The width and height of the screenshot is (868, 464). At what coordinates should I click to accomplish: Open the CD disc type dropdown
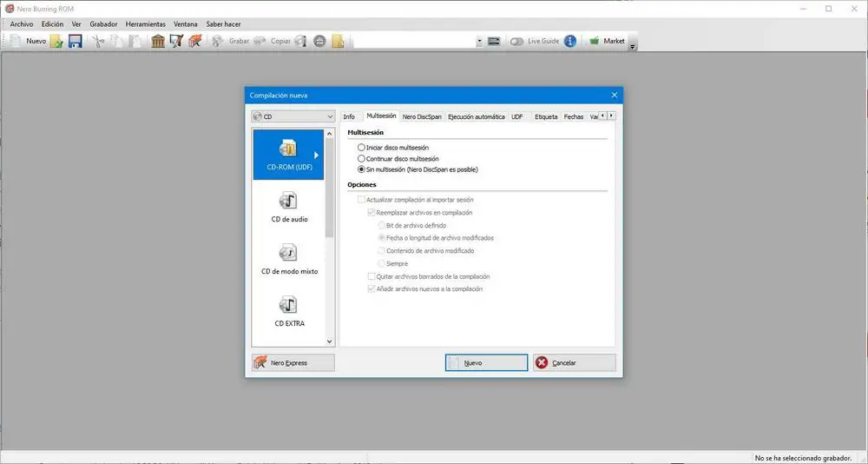tap(293, 116)
